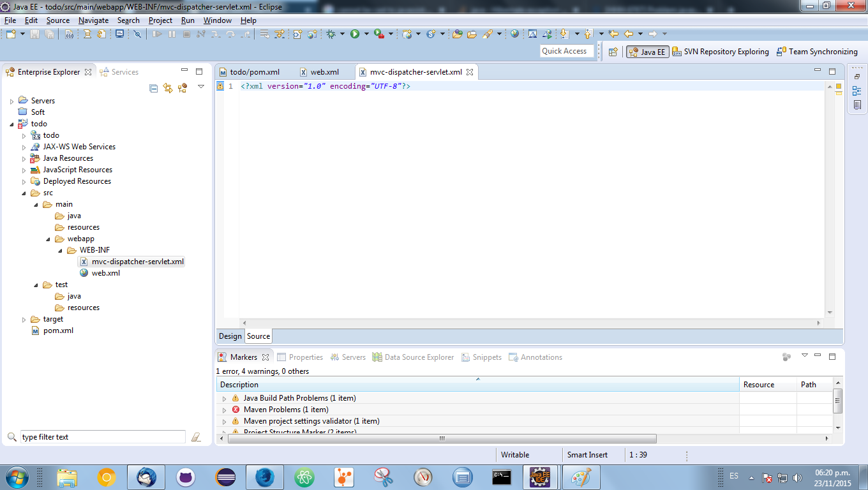Open Markers view menu triangle

tap(804, 355)
